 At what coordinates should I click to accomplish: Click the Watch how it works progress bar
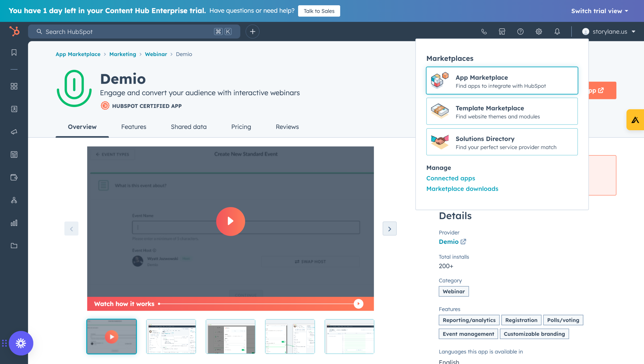(257, 304)
